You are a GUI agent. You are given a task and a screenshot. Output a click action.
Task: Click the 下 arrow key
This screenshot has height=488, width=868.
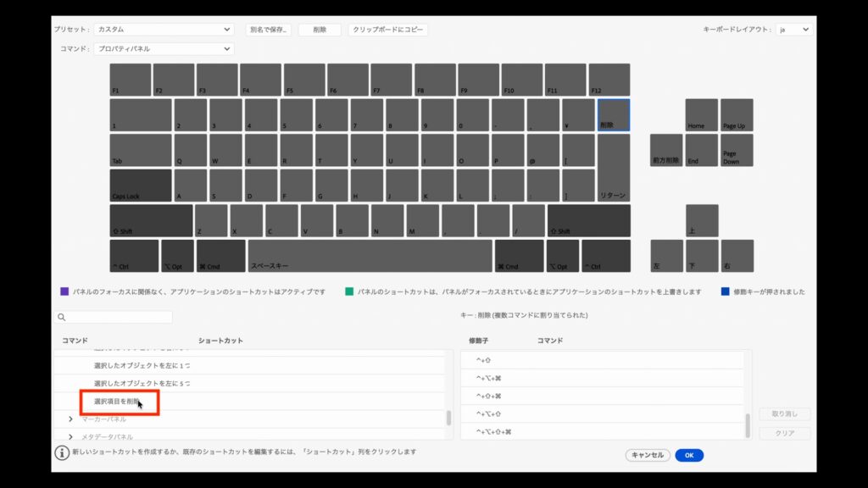(702, 256)
